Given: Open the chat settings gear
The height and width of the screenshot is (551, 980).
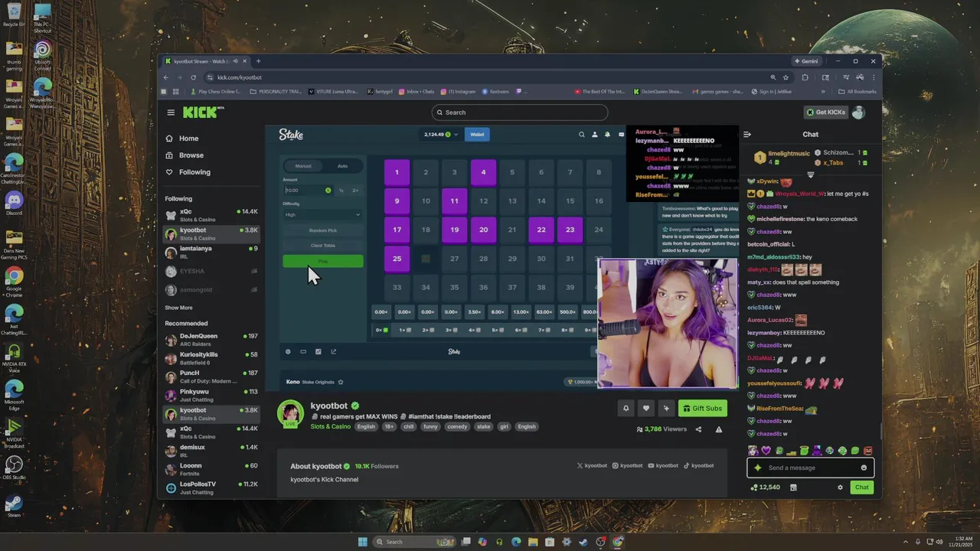Looking at the screenshot, I should (x=840, y=487).
